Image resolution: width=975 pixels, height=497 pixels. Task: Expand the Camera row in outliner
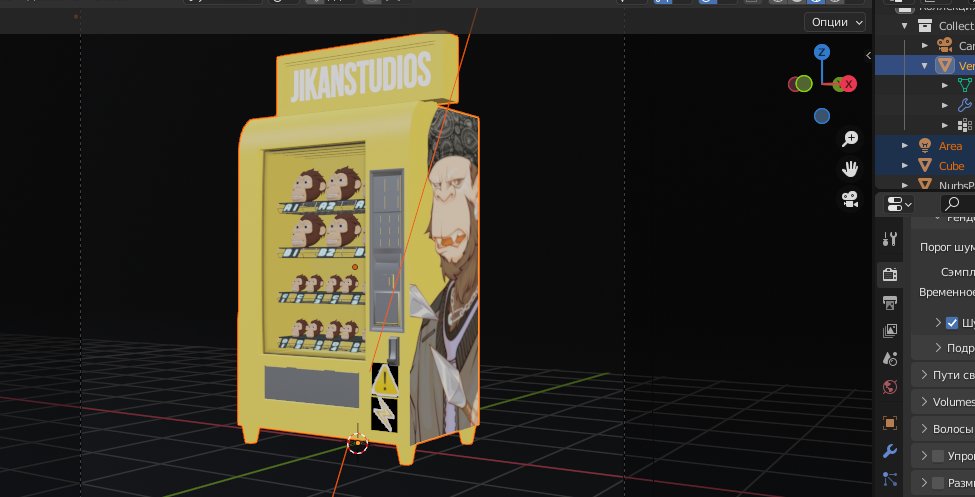point(925,45)
